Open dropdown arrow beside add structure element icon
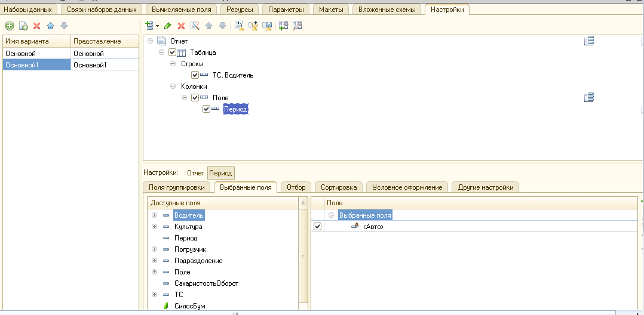644x315 pixels. 157,26
